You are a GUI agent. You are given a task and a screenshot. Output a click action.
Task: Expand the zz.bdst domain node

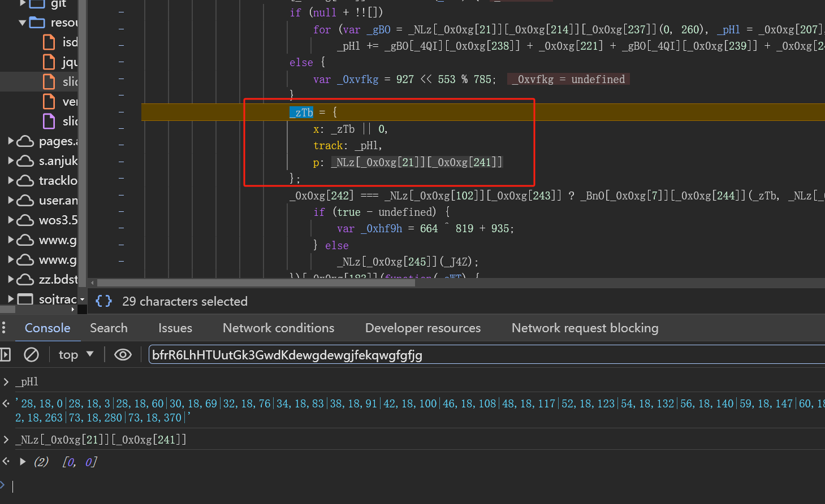[10, 279]
